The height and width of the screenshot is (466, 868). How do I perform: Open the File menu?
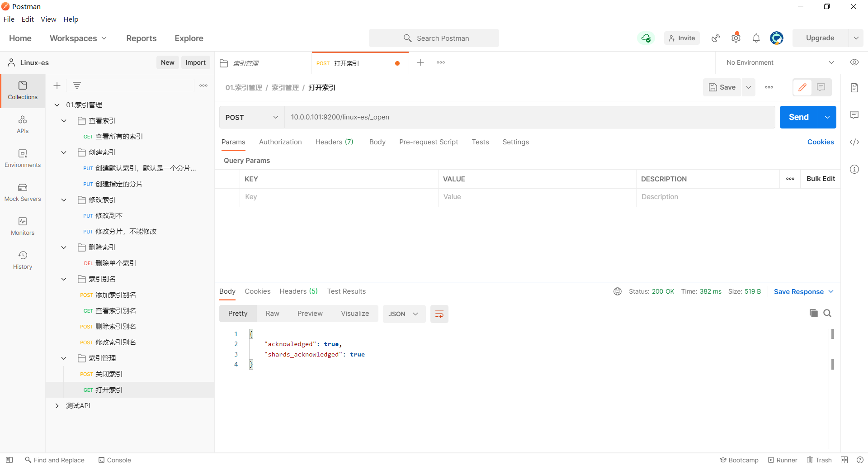(9, 19)
